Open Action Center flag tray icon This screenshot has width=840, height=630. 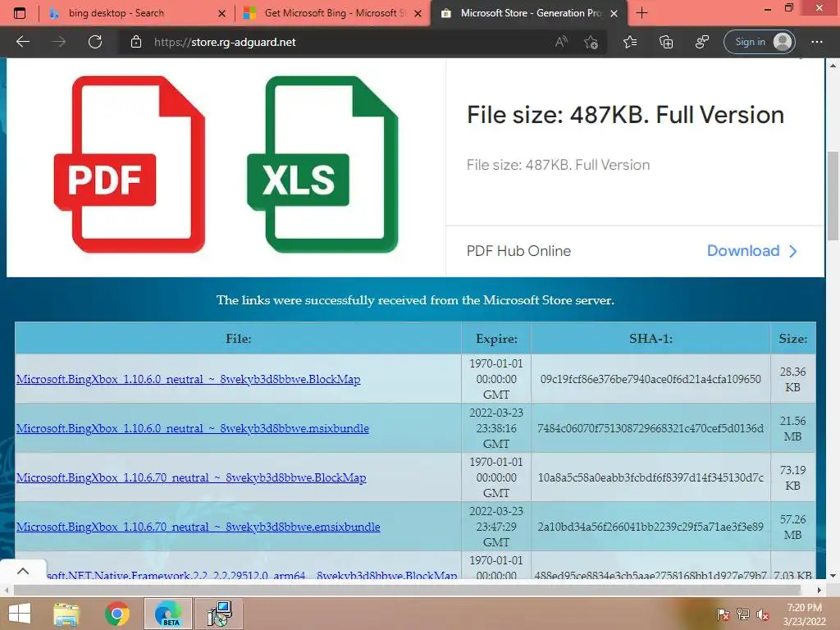[x=723, y=614]
